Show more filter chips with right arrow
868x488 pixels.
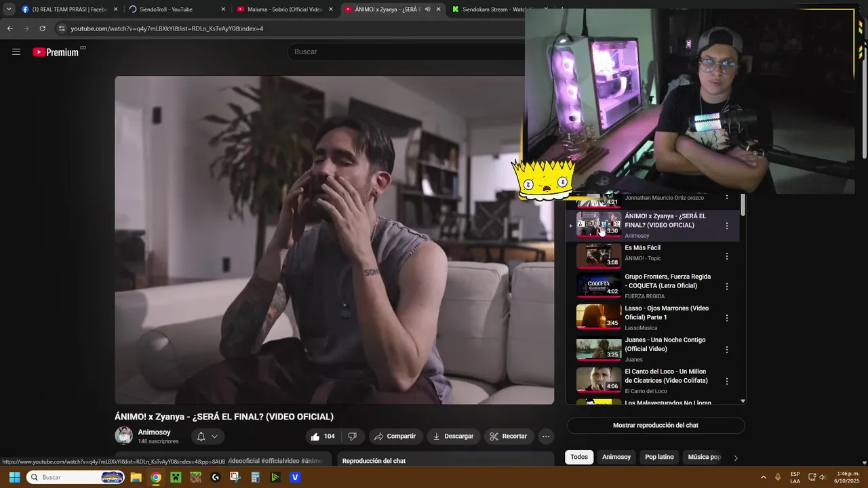(736, 457)
